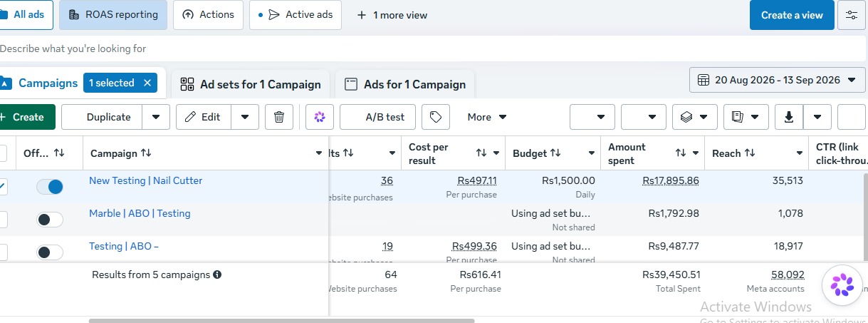This screenshot has height=323, width=868.
Task: Click the 35,513 reach value
Action: coord(788,181)
